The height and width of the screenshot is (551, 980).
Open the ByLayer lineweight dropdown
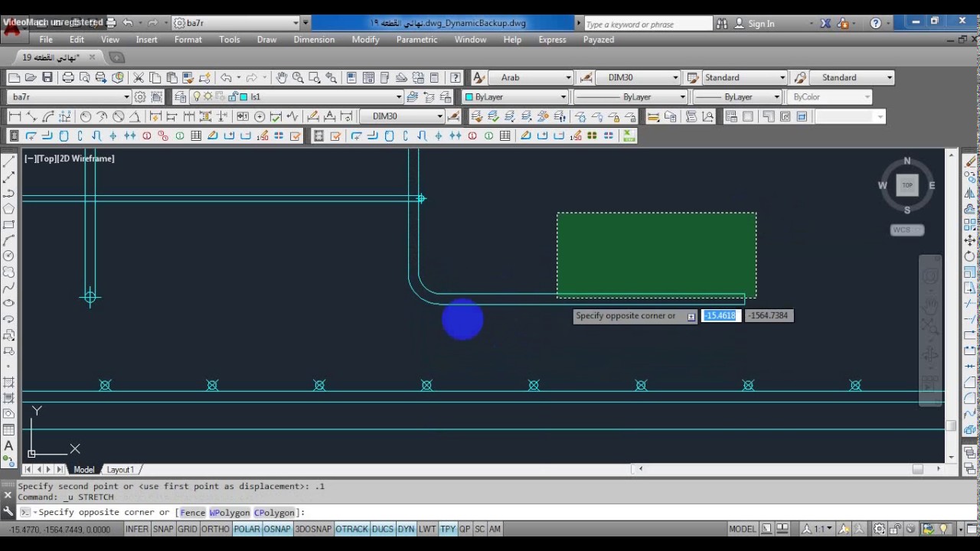point(737,97)
